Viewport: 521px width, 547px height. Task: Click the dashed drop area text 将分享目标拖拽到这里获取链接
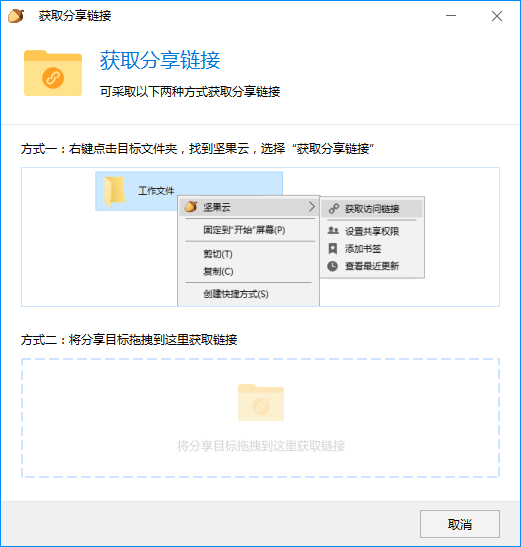pos(261,446)
